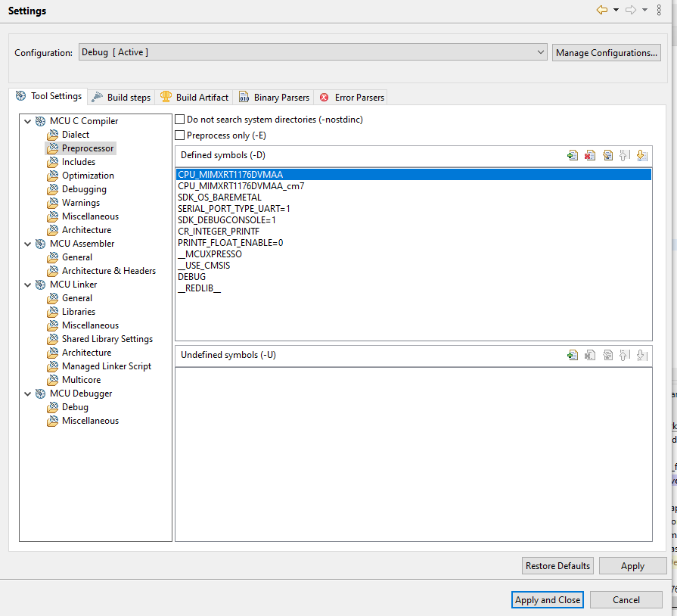Image resolution: width=677 pixels, height=616 pixels.
Task: Move the selected defined symbol down
Action: pyautogui.click(x=641, y=155)
